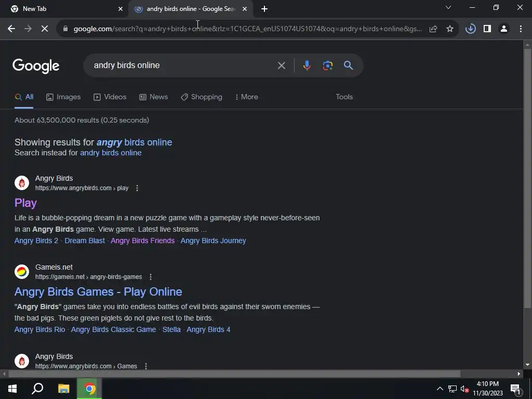Open more options for Gameis.net result
Viewport: 532px width, 399px height.
pyautogui.click(x=151, y=277)
